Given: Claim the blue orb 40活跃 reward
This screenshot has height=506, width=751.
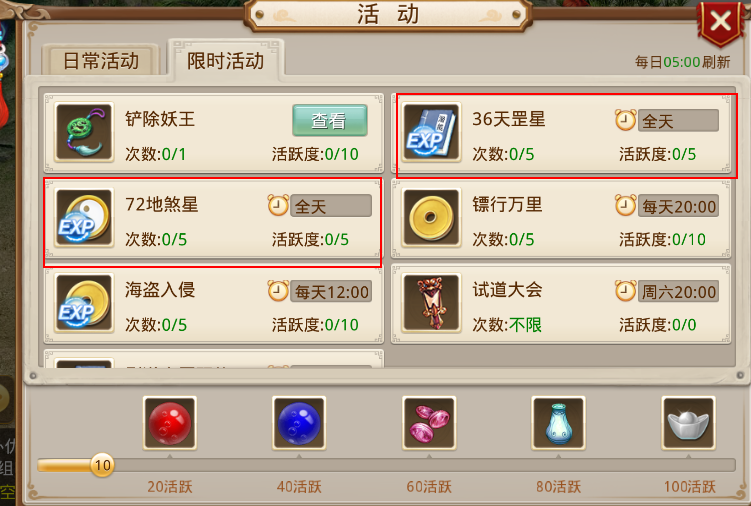Looking at the screenshot, I should click(x=299, y=423).
